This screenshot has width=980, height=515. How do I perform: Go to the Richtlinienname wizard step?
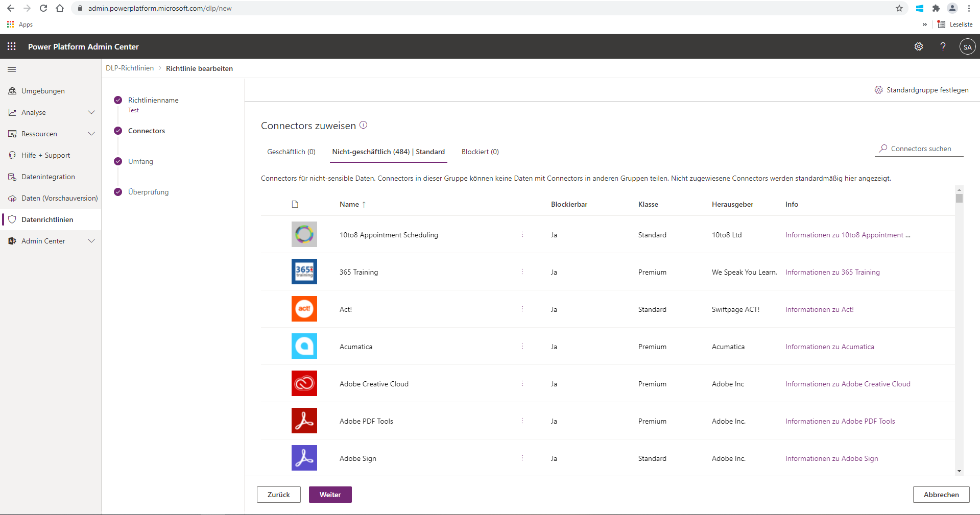coord(153,100)
